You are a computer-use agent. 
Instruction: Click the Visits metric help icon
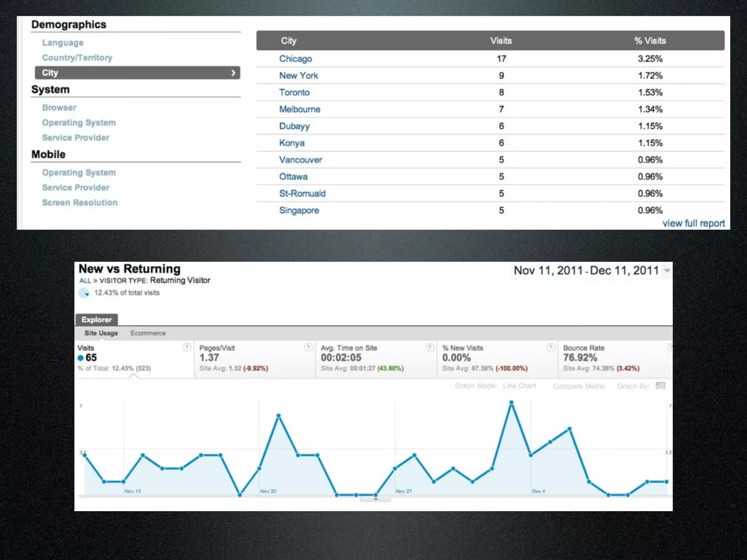pyautogui.click(x=187, y=347)
